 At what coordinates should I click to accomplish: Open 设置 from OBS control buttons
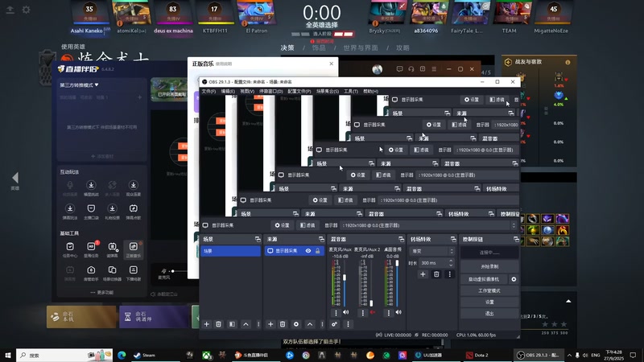[x=489, y=302]
